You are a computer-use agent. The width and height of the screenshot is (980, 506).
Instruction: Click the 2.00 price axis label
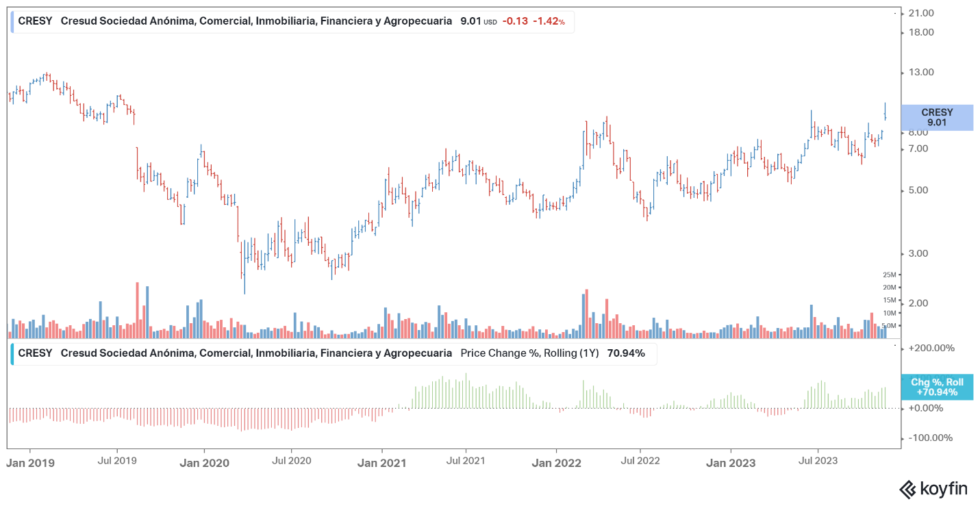[x=917, y=303]
